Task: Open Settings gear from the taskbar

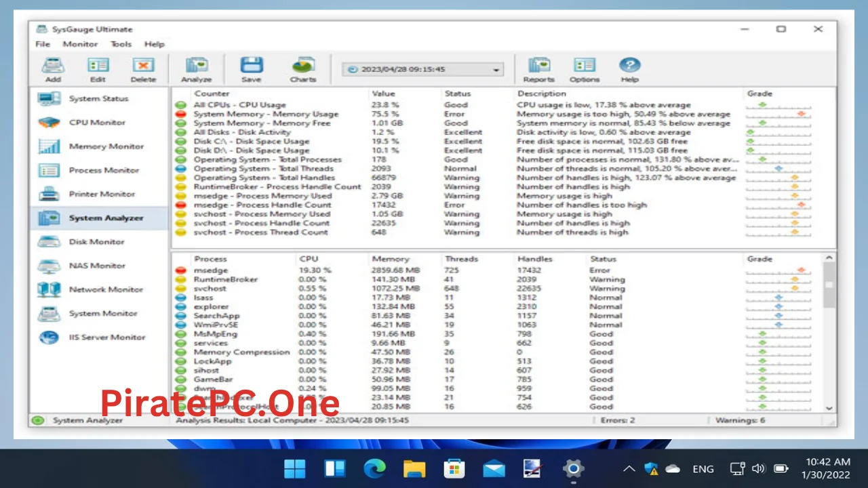Action: coord(573,468)
